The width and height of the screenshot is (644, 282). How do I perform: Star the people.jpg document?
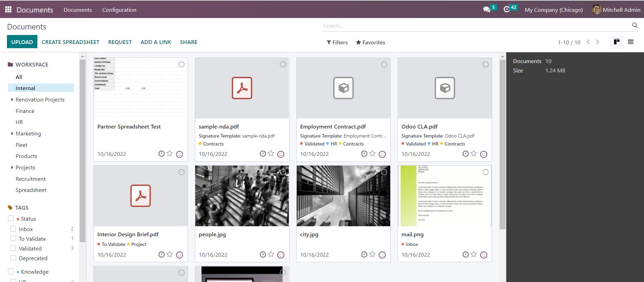click(x=271, y=254)
